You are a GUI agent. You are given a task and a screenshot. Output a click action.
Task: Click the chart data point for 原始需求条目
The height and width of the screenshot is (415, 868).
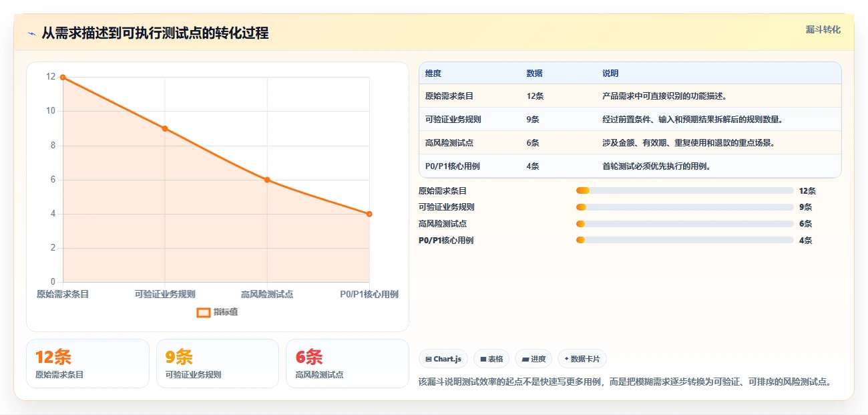coord(63,77)
